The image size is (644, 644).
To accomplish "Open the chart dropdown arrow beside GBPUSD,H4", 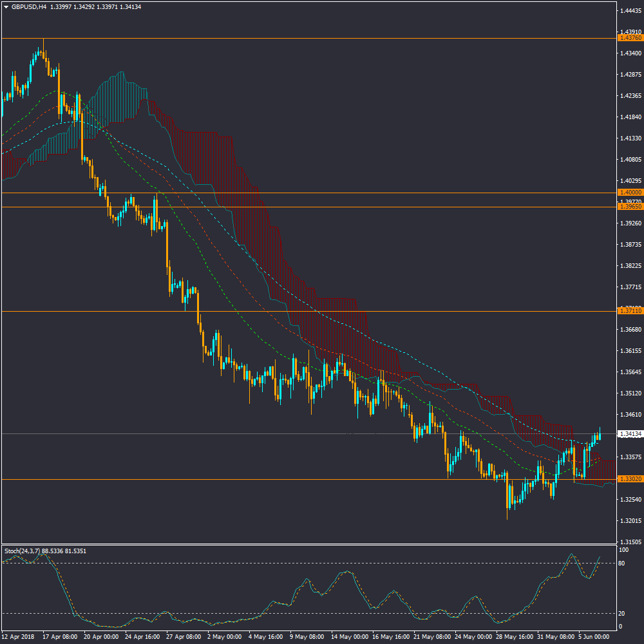I will 6,7.
